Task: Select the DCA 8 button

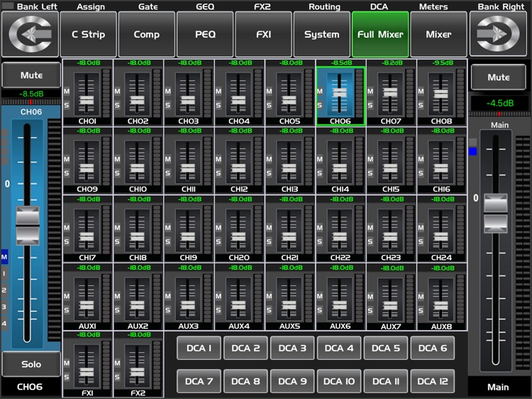Action: [245, 381]
